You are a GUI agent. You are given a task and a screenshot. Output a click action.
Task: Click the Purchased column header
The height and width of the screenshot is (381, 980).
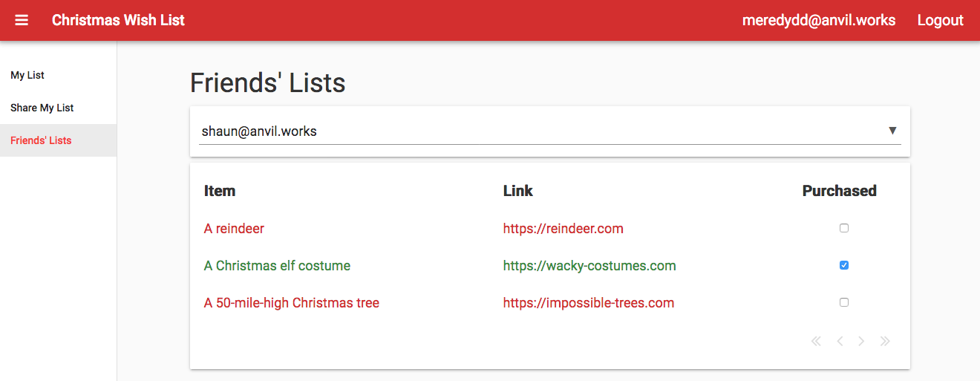839,191
